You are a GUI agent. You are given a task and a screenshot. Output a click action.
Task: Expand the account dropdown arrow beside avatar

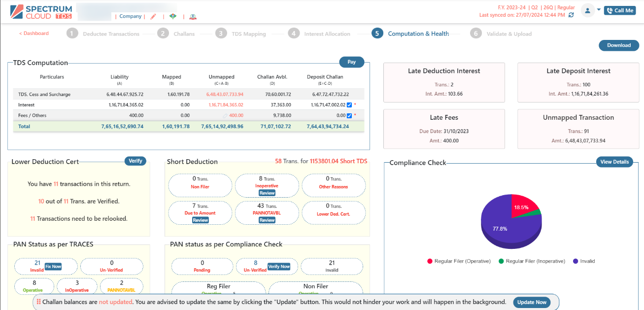point(598,10)
